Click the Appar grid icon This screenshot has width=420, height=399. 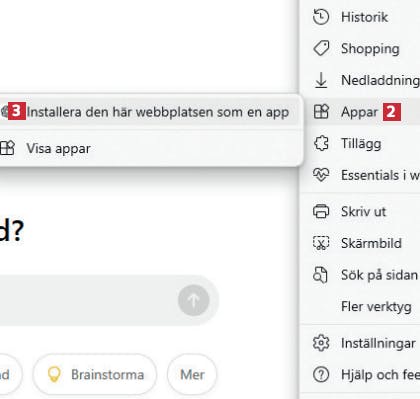[321, 112]
